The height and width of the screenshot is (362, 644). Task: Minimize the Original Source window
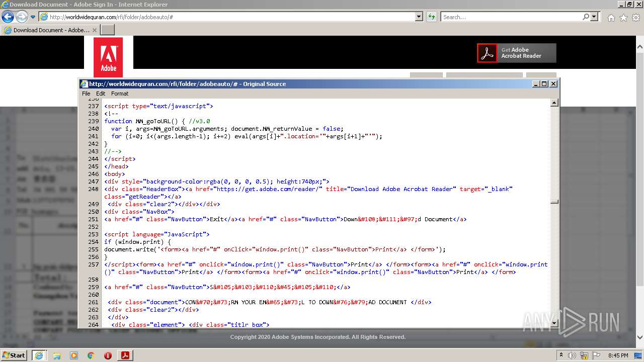point(536,84)
